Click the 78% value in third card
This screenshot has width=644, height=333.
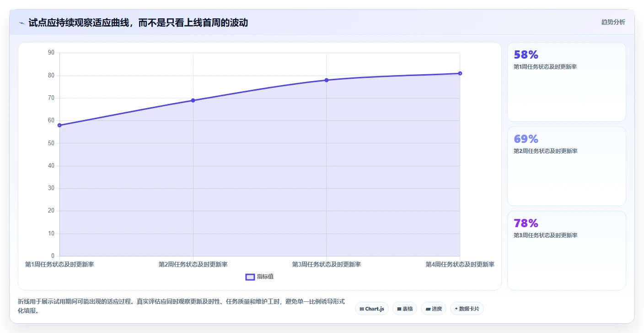tap(526, 224)
